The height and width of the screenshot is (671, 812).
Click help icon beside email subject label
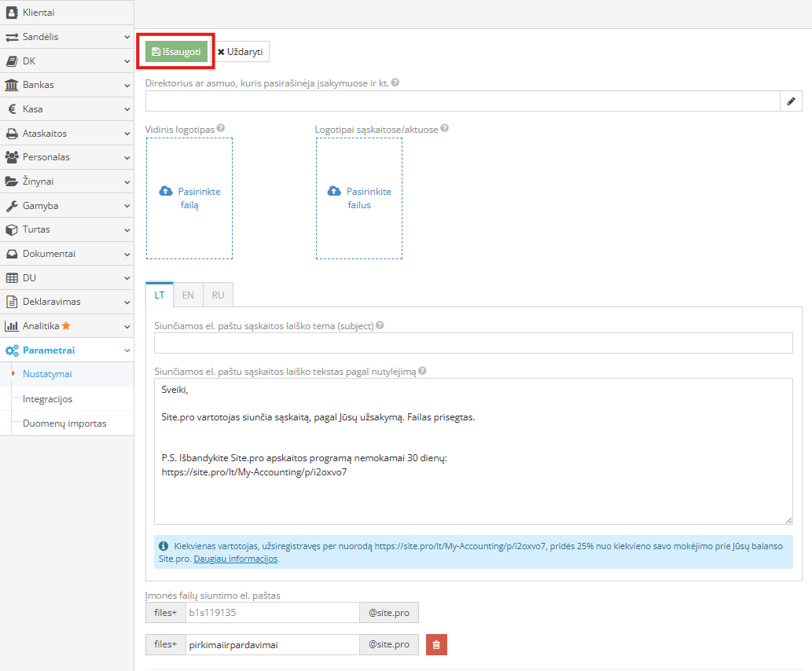pos(380,325)
